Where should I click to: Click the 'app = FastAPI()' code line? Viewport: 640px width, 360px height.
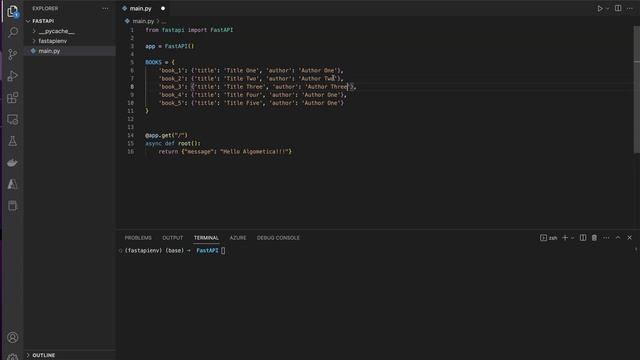click(x=169, y=46)
